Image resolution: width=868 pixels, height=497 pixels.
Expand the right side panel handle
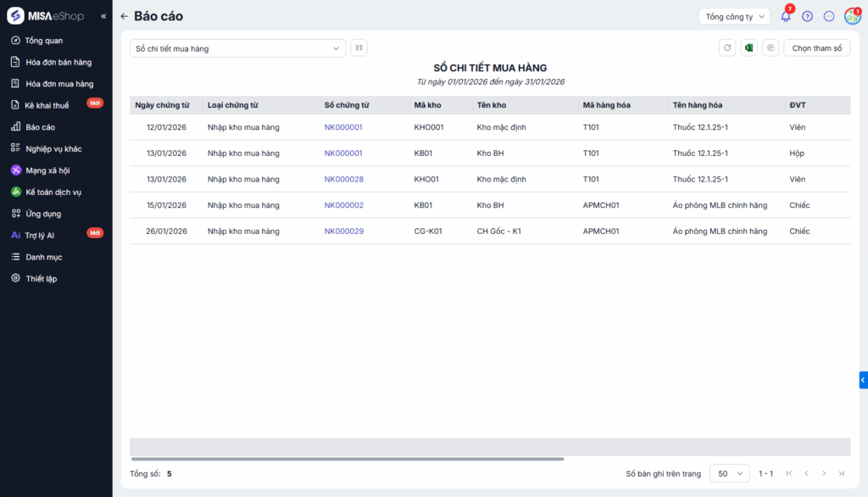click(x=863, y=380)
